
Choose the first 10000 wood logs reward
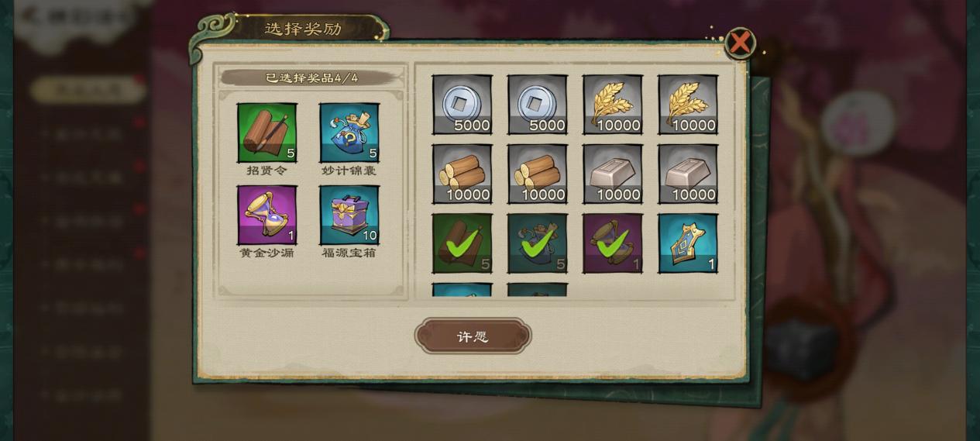462,174
